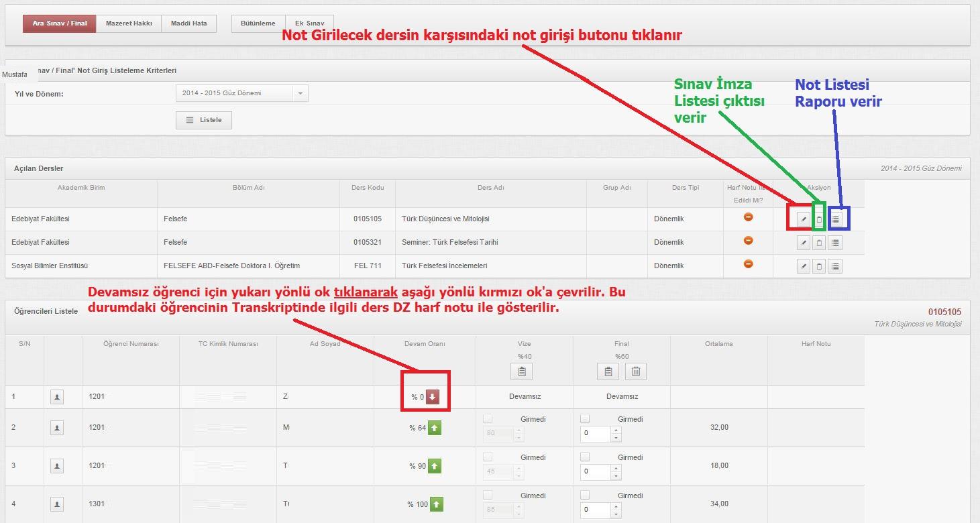Focus Final score field in student row 4
The height and width of the screenshot is (523, 980).
pos(596,510)
